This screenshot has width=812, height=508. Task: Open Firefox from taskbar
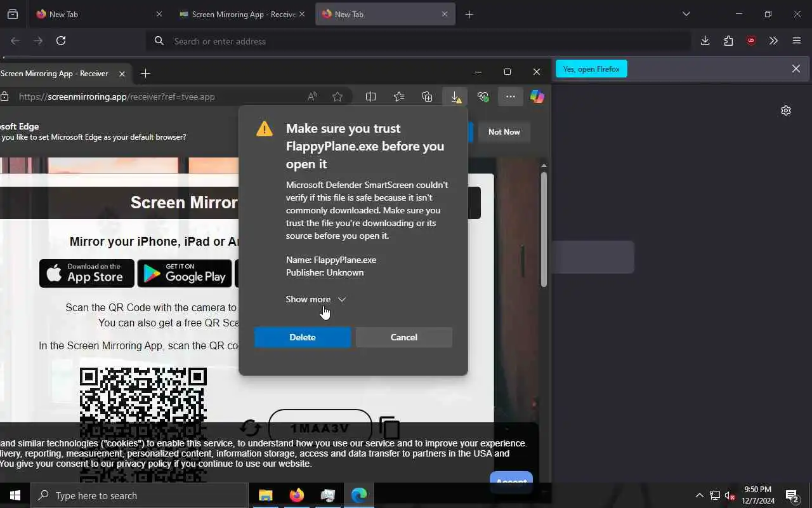point(297,495)
